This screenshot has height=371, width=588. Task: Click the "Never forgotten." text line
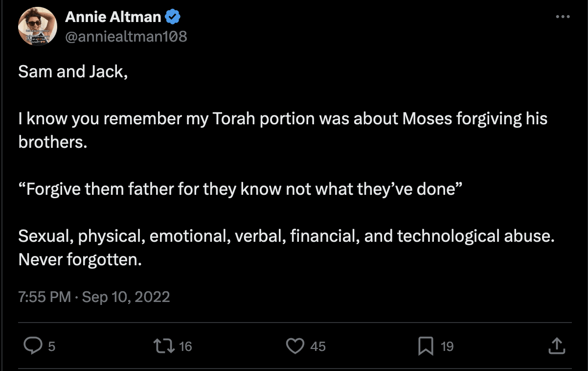[80, 259]
